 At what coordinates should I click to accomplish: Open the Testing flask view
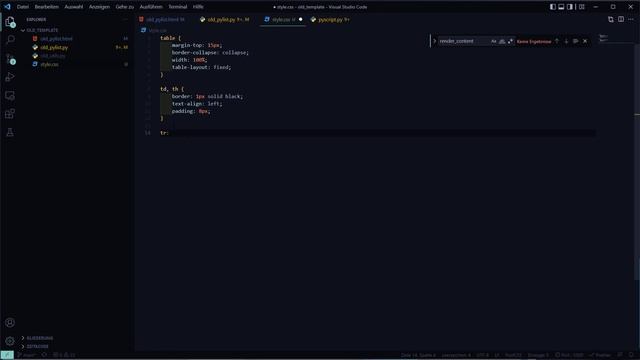tap(10, 132)
